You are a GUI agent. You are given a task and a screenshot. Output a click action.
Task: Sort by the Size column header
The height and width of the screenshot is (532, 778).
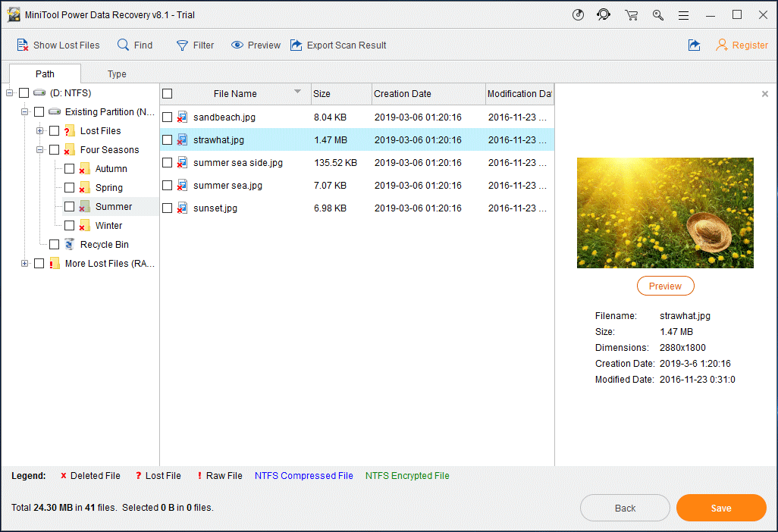(x=341, y=94)
